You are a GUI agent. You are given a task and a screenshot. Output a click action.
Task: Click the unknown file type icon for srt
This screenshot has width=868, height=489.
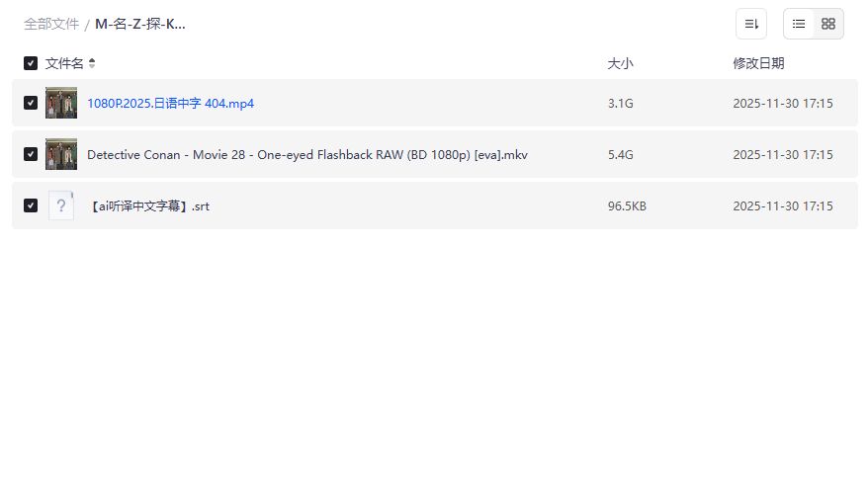(61, 205)
